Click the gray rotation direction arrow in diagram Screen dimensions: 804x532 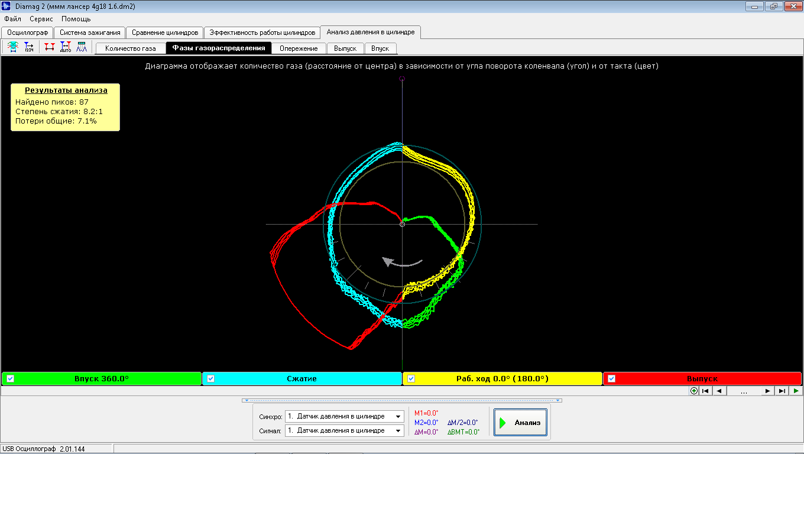pos(402,262)
